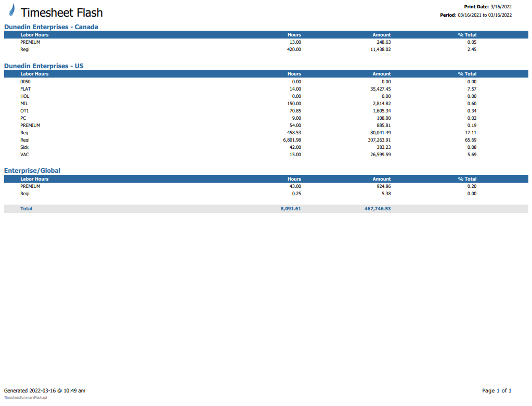Image resolution: width=532 pixels, height=406 pixels.
Task: Click Amount column header in Enterprise/Global table
Action: [381, 179]
